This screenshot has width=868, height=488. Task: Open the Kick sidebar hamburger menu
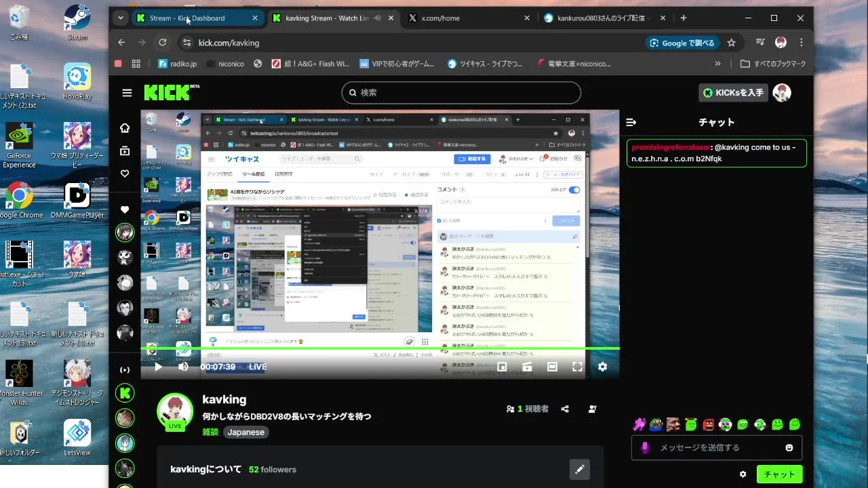(x=127, y=93)
